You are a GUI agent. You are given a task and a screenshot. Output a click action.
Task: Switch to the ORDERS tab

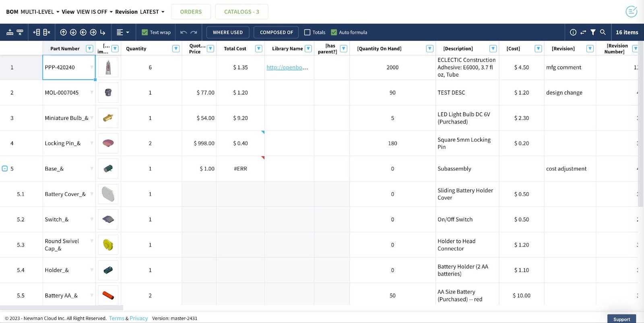point(191,12)
